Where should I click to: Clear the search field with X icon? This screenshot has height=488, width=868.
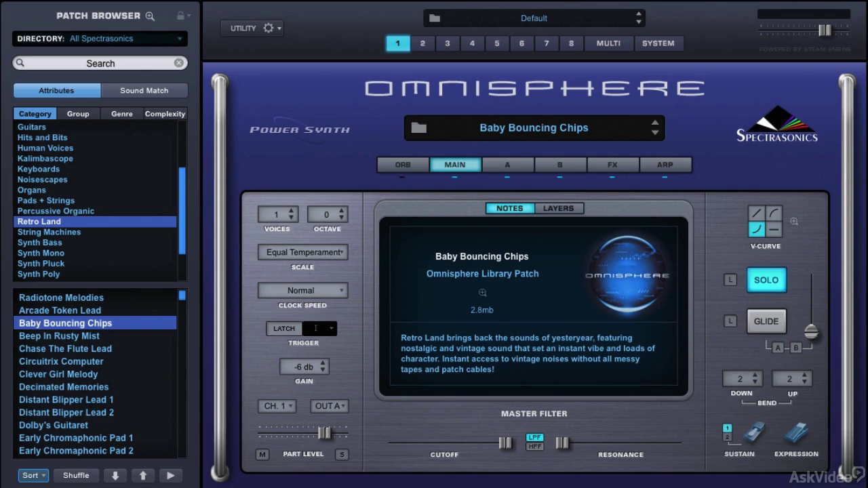[x=179, y=63]
